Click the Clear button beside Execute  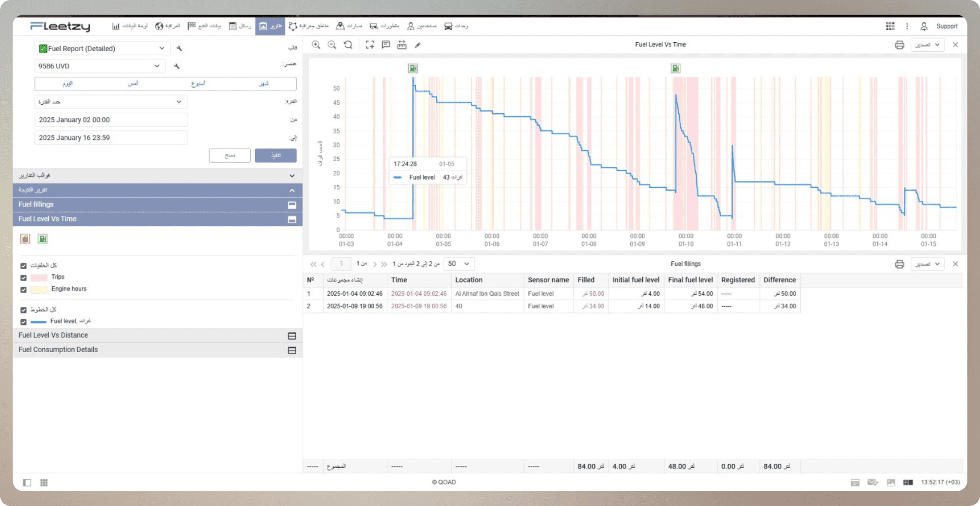pyautogui.click(x=230, y=155)
